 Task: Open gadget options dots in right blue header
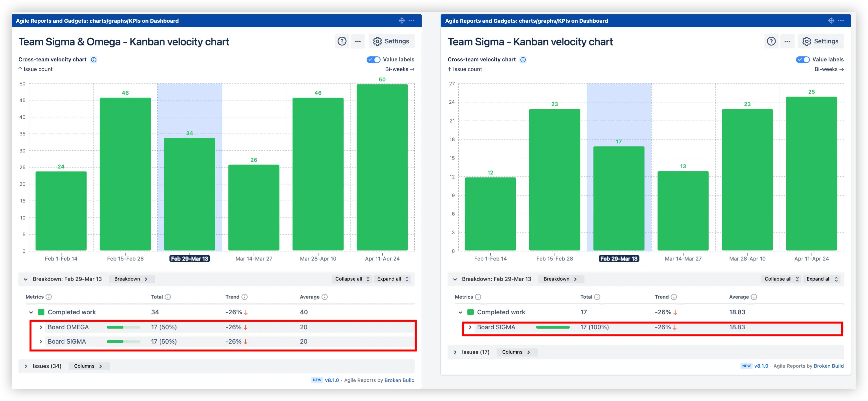tap(841, 21)
